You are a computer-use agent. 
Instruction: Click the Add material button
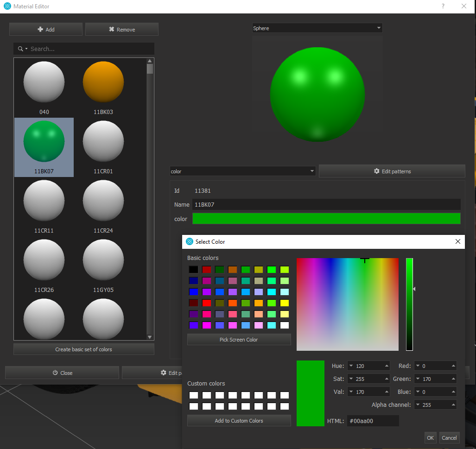pos(46,29)
